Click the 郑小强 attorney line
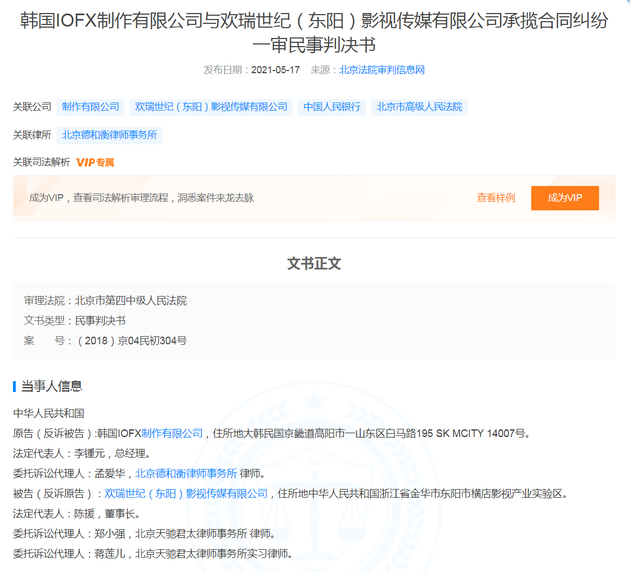Image resolution: width=630 pixels, height=572 pixels. point(144,533)
